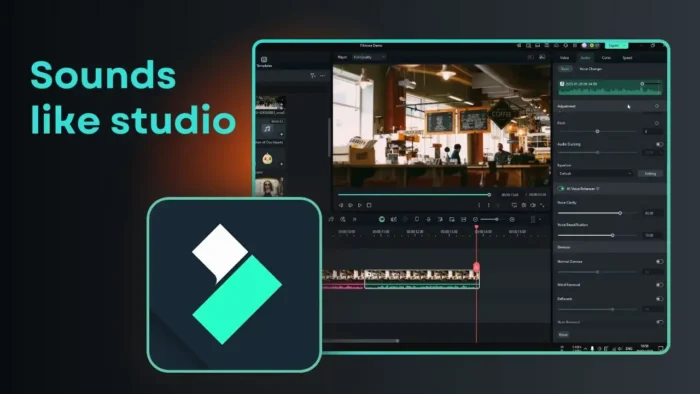Click the Reset button at the panel's bottom
Viewport: 700px width, 394px height.
pyautogui.click(x=563, y=335)
